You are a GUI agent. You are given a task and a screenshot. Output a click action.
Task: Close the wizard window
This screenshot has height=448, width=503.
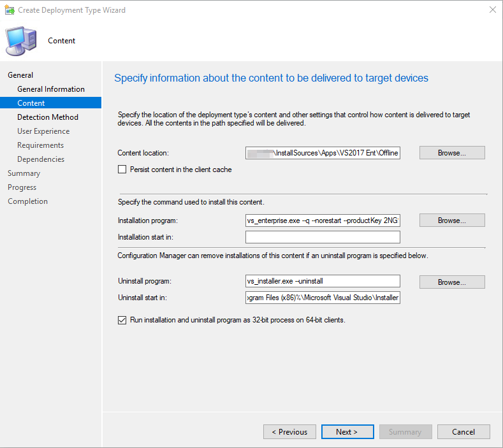[493, 10]
